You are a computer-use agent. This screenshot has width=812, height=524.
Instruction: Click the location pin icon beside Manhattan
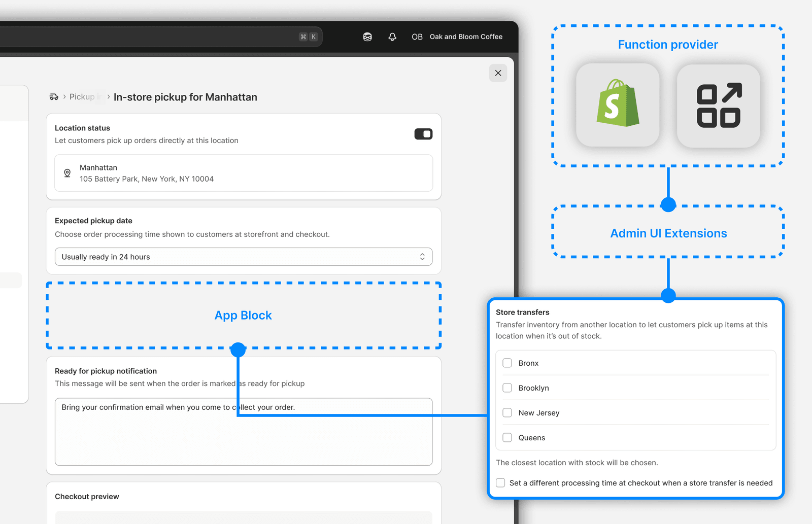point(67,173)
